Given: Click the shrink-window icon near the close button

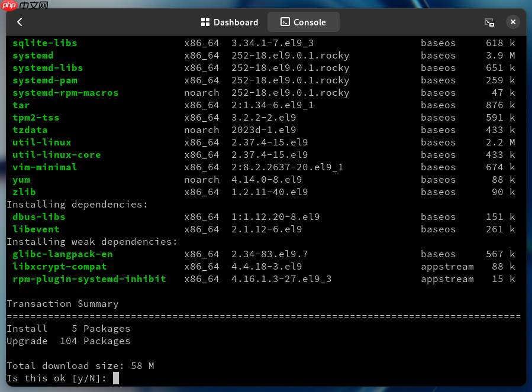Looking at the screenshot, I should 489,22.
